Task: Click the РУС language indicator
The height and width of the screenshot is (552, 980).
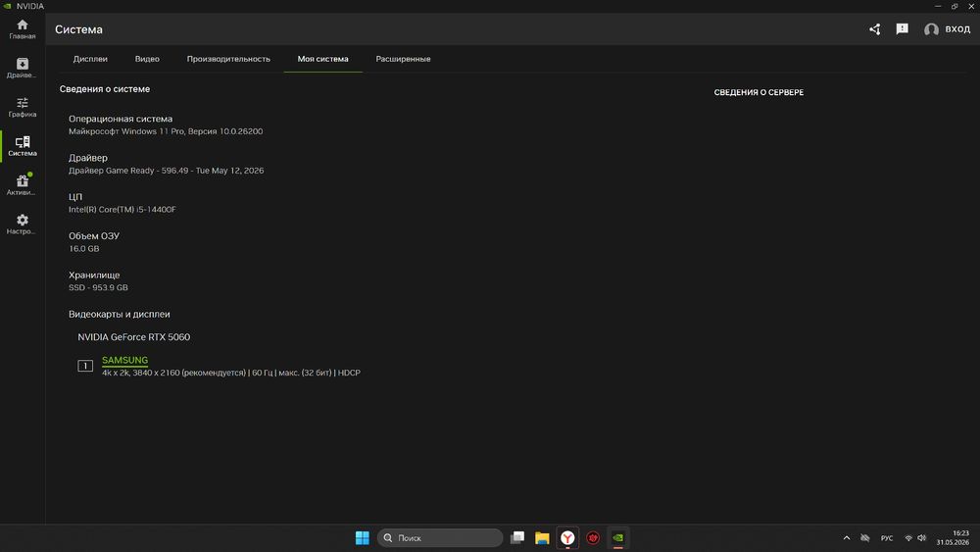Action: point(887,537)
